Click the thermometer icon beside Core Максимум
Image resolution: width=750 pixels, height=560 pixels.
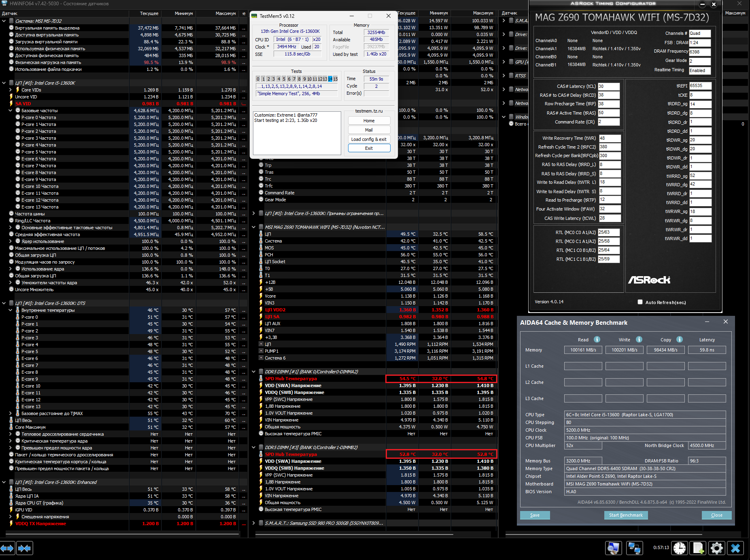(11, 427)
